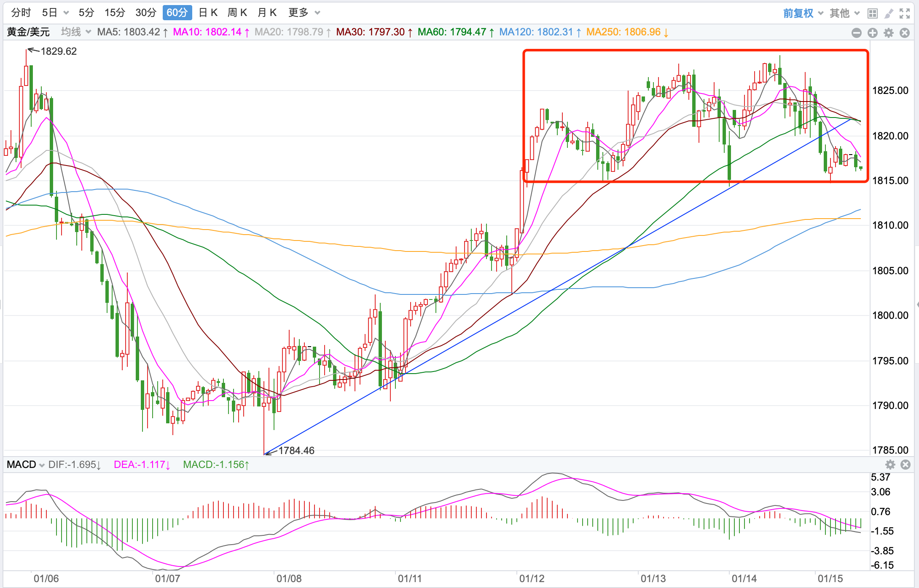Remove the moving average overlay with X icon
Screen dimensions: 919x588
coord(905,33)
